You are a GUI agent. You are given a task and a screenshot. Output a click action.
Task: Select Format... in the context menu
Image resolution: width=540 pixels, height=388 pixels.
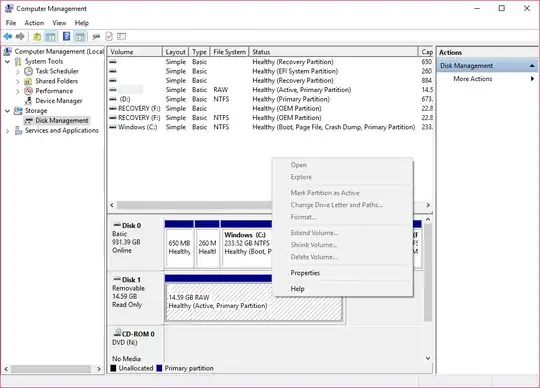pyautogui.click(x=343, y=217)
